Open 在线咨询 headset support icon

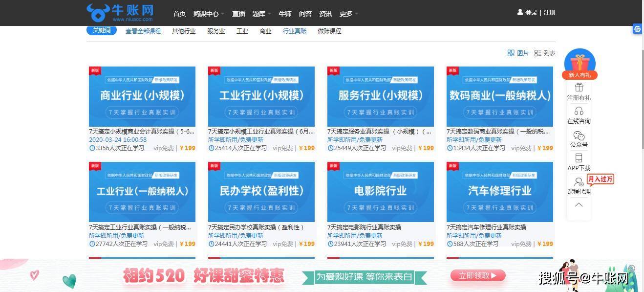pyautogui.click(x=579, y=112)
